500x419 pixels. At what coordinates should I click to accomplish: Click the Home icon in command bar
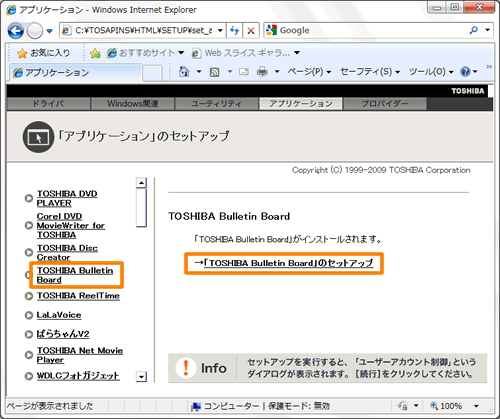pyautogui.click(x=184, y=71)
